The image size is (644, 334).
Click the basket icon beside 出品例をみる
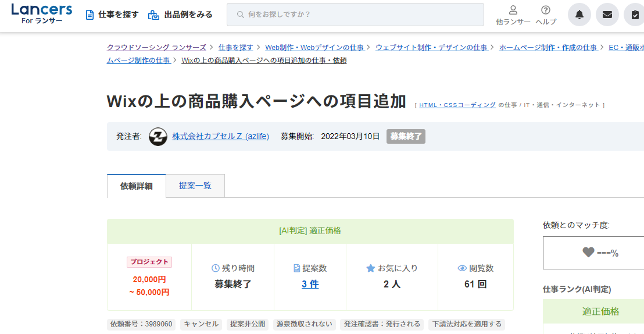(x=153, y=15)
